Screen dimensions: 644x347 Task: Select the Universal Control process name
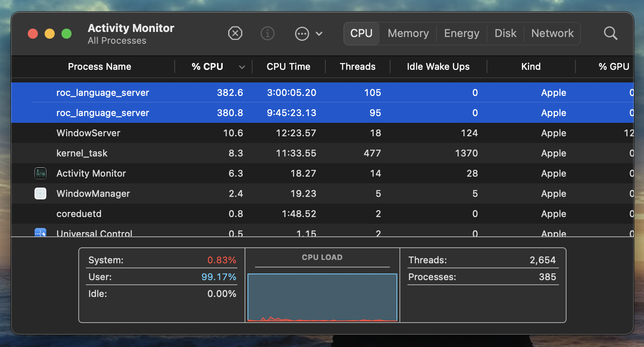point(94,233)
